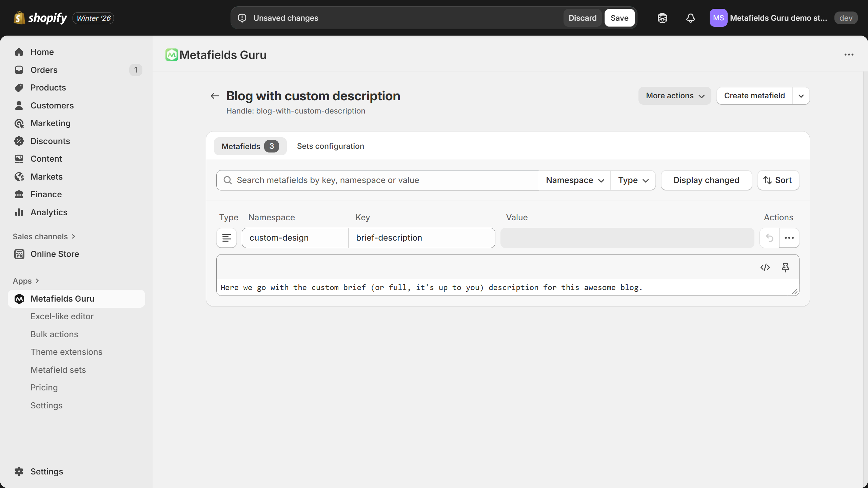Switch to Sets configuration tab
The height and width of the screenshot is (488, 868).
[x=330, y=146]
